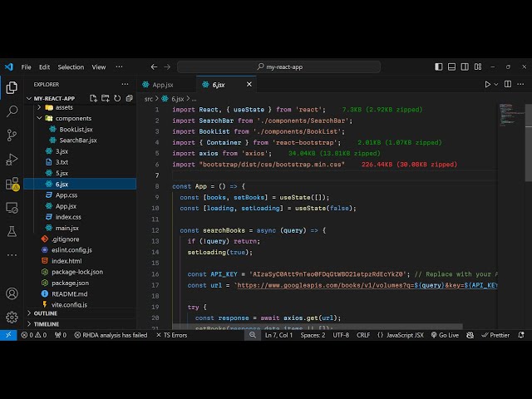This screenshot has height=399, width=532.
Task: Open the Selection menu
Action: 71,66
